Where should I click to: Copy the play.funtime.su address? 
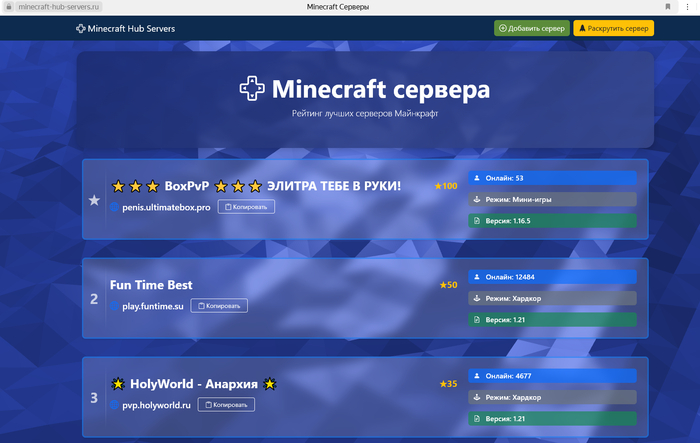pyautogui.click(x=219, y=306)
